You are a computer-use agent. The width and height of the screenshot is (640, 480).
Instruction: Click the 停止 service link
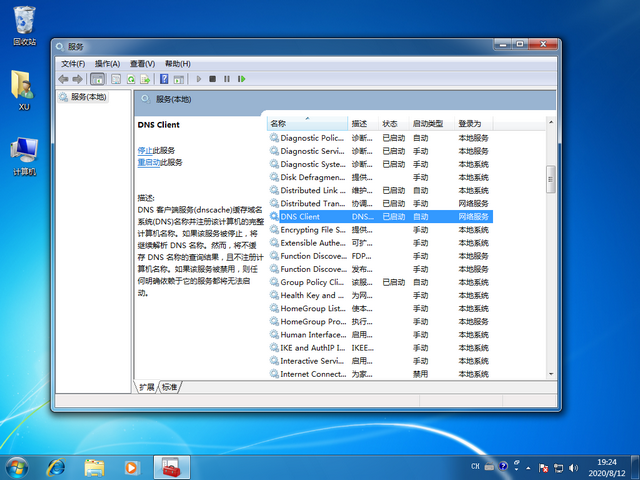click(145, 151)
